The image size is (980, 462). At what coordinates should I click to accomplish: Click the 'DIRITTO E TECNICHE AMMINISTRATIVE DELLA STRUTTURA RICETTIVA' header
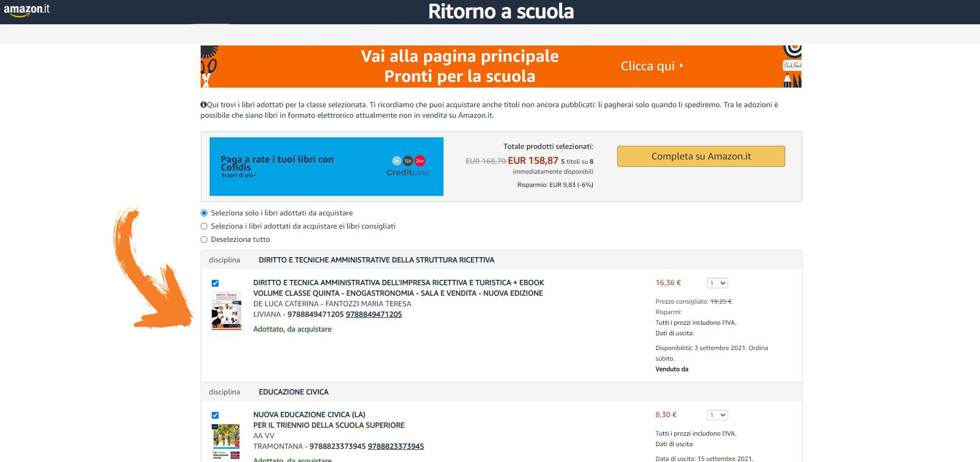(x=376, y=260)
